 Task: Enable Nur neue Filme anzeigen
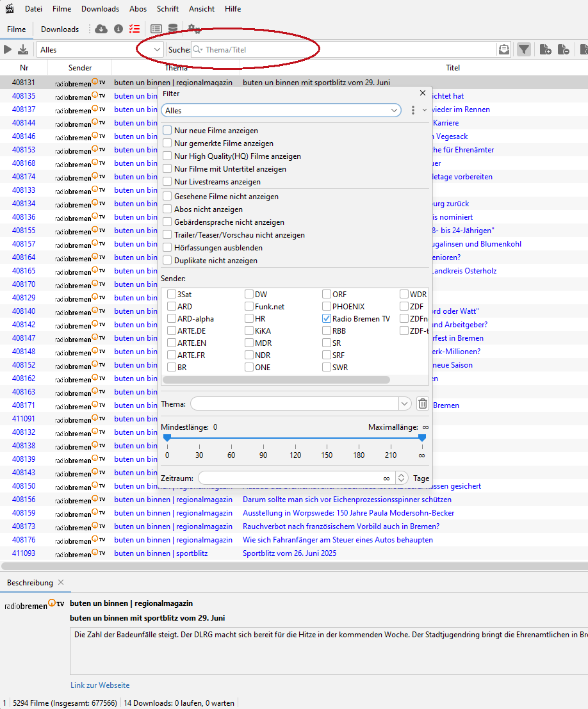(x=167, y=130)
